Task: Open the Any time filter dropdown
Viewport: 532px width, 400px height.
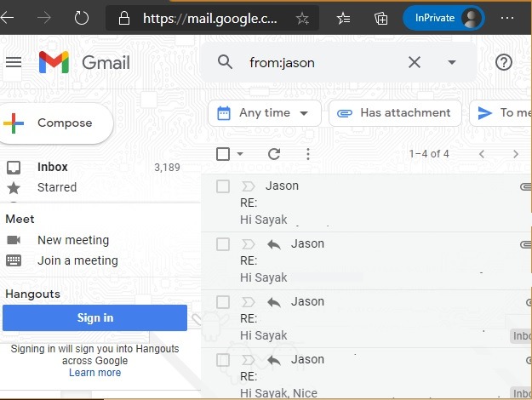Action: coord(265,113)
